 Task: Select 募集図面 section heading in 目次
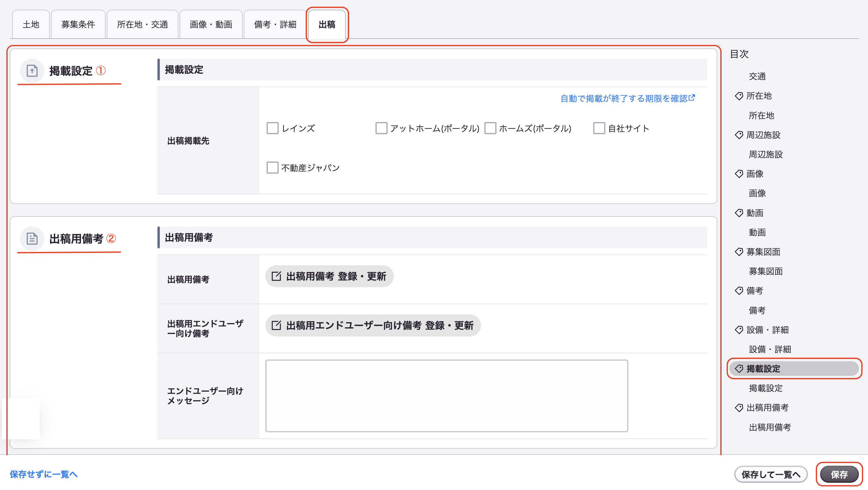pyautogui.click(x=763, y=252)
